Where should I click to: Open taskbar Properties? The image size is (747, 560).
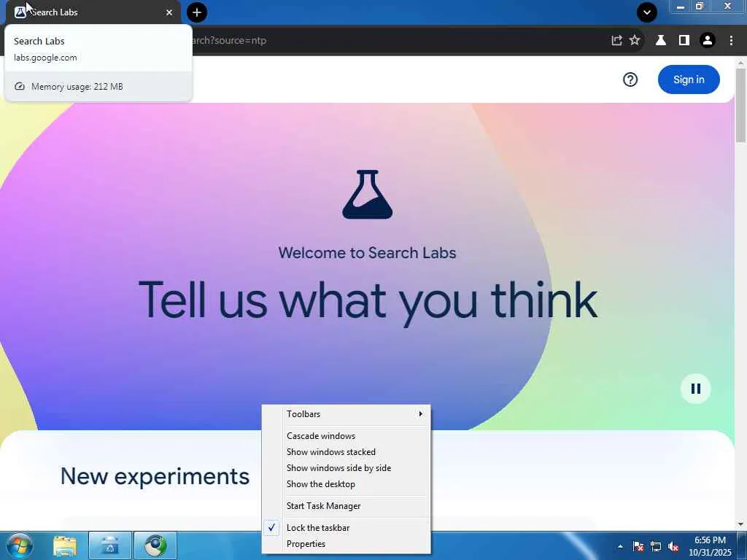pos(347,544)
